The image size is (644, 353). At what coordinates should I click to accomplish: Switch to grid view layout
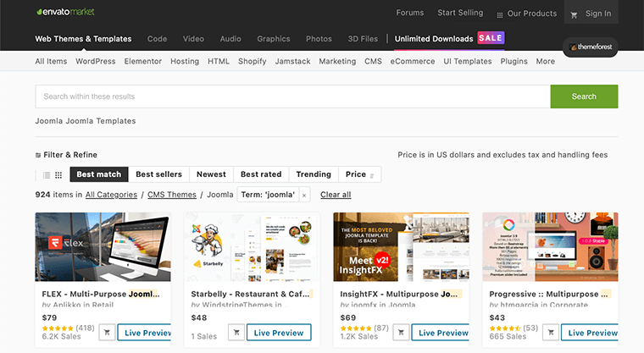click(x=58, y=175)
